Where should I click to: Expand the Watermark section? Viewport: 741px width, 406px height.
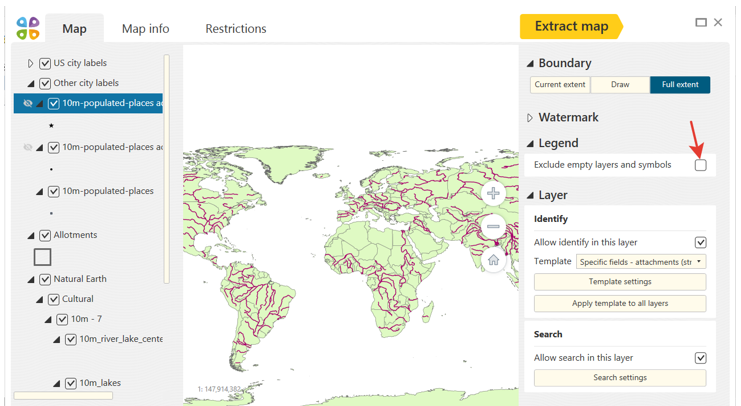tap(530, 118)
